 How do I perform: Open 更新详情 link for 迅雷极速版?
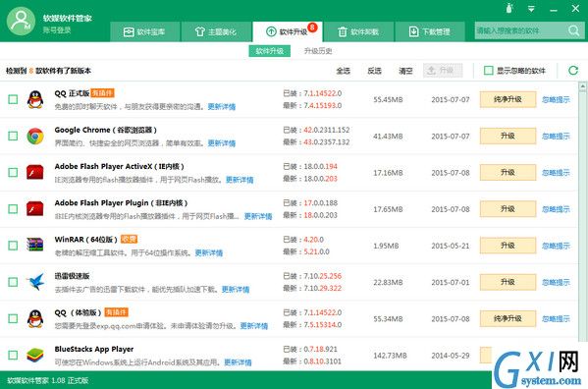pyautogui.click(x=236, y=290)
